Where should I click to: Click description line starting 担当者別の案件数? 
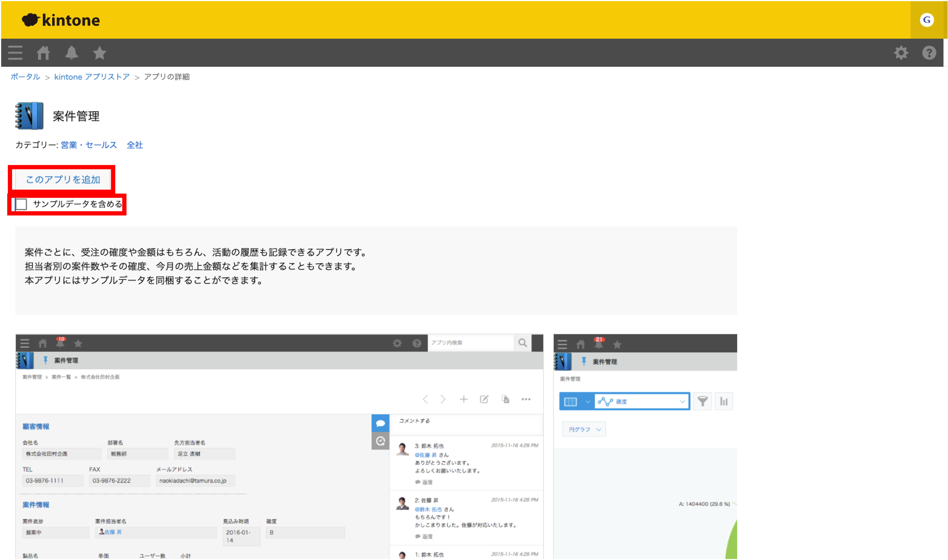tap(191, 266)
